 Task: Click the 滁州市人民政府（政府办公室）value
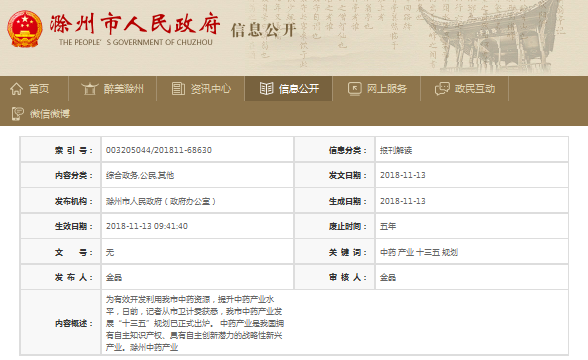pos(161,201)
